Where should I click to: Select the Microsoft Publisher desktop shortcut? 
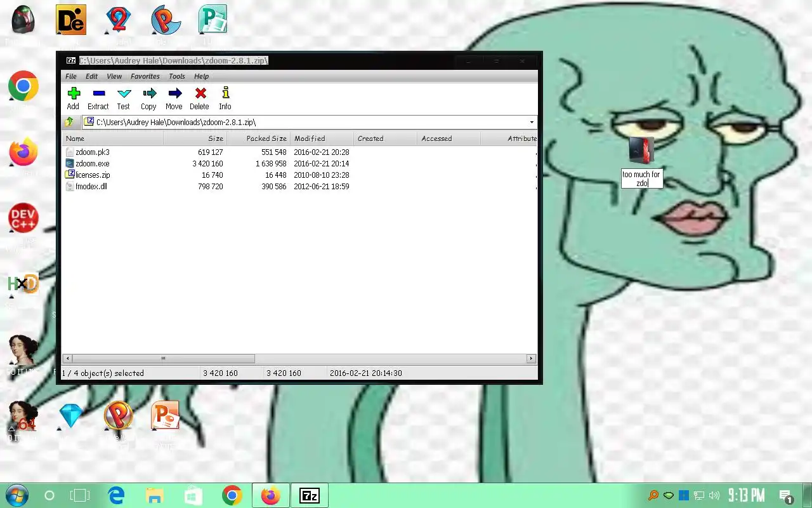(x=213, y=20)
